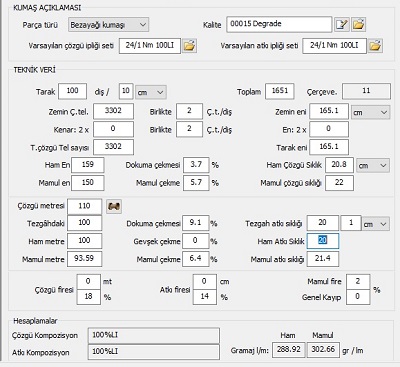
Task: Click the Çözgü metresi field 110
Action: click(x=85, y=207)
